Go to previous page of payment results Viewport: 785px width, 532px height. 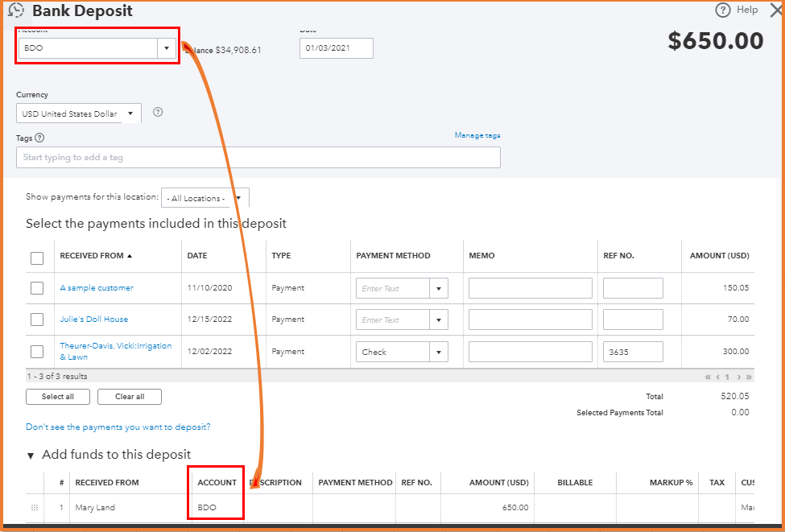[718, 377]
